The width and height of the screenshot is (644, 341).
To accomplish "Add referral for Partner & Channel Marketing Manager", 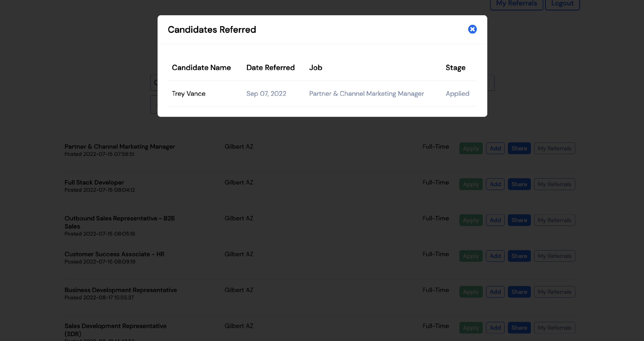I will click(495, 148).
